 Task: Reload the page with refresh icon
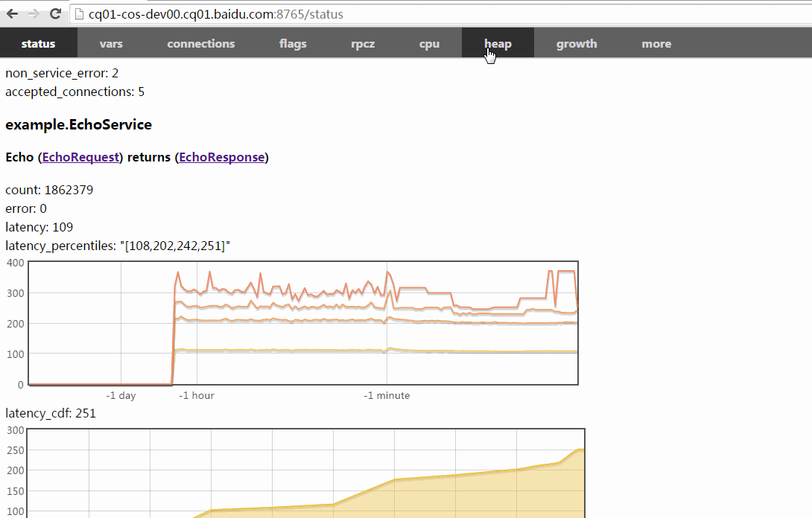pyautogui.click(x=55, y=13)
